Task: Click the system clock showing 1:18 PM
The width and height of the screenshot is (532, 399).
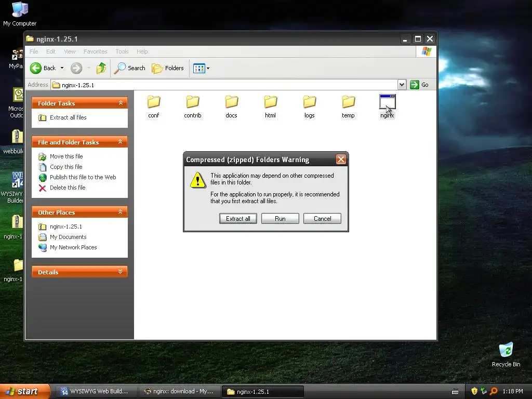Action: click(513, 392)
